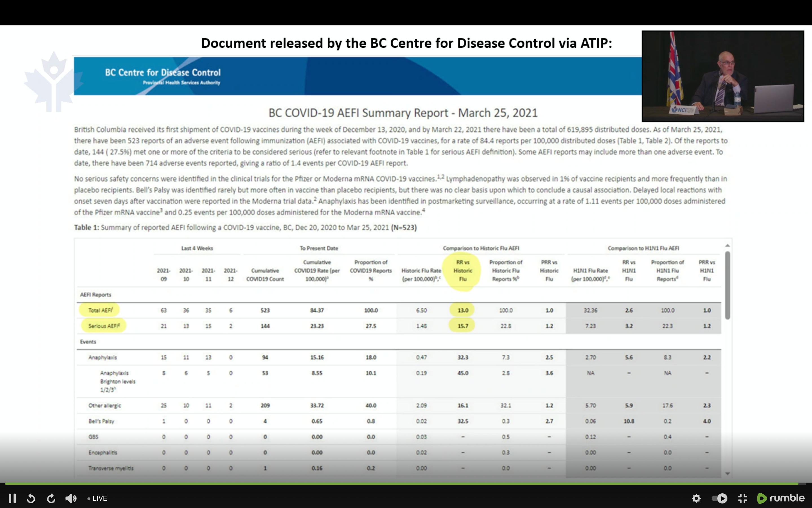This screenshot has height=508, width=812.
Task: Click the 'Cumulative COVID19 Count' header
Action: point(265,275)
